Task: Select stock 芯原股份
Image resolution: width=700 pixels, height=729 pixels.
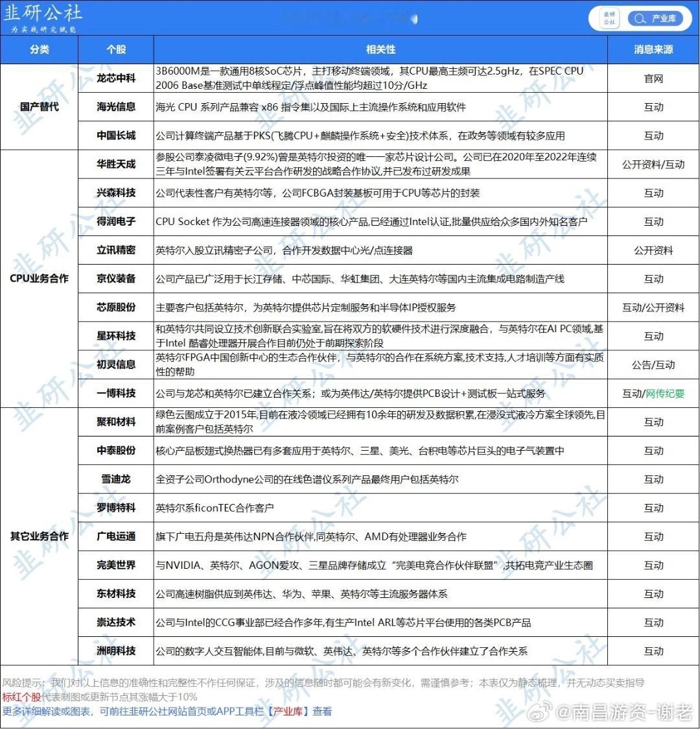Action: tap(116, 307)
